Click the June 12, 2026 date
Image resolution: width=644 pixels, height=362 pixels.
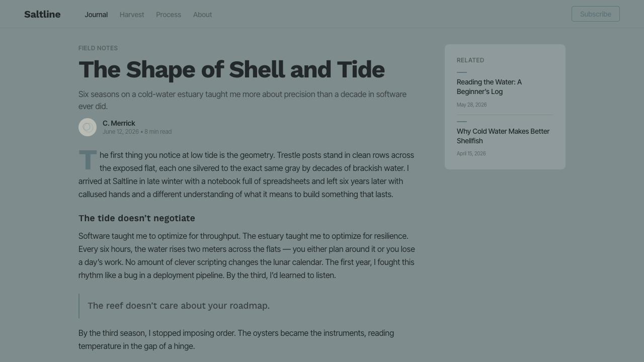click(x=121, y=132)
